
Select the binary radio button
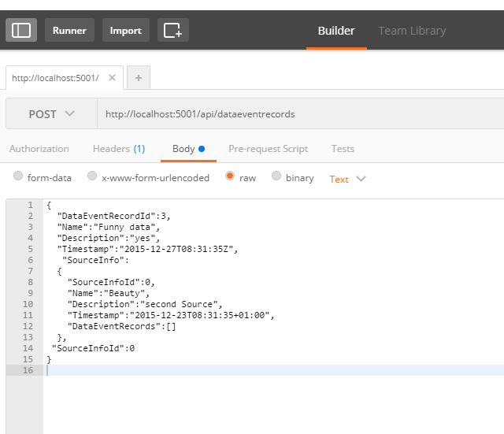click(x=276, y=176)
